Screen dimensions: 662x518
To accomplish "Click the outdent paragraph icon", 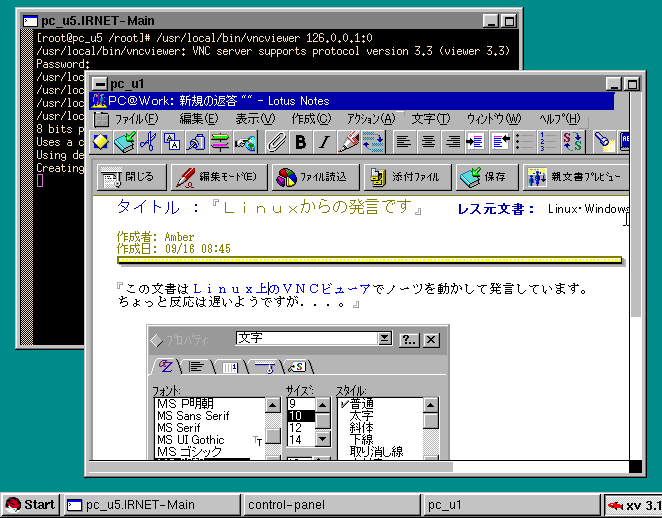I will click(501, 142).
